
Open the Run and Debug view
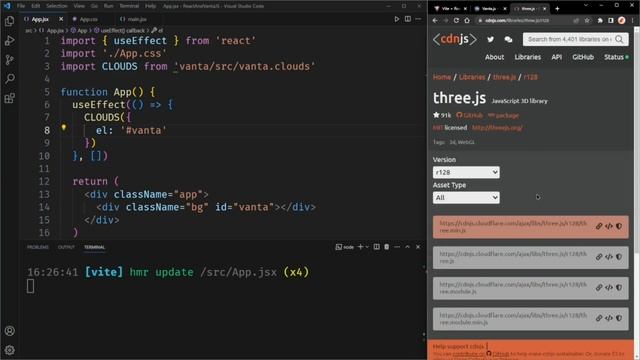coord(9,40)
